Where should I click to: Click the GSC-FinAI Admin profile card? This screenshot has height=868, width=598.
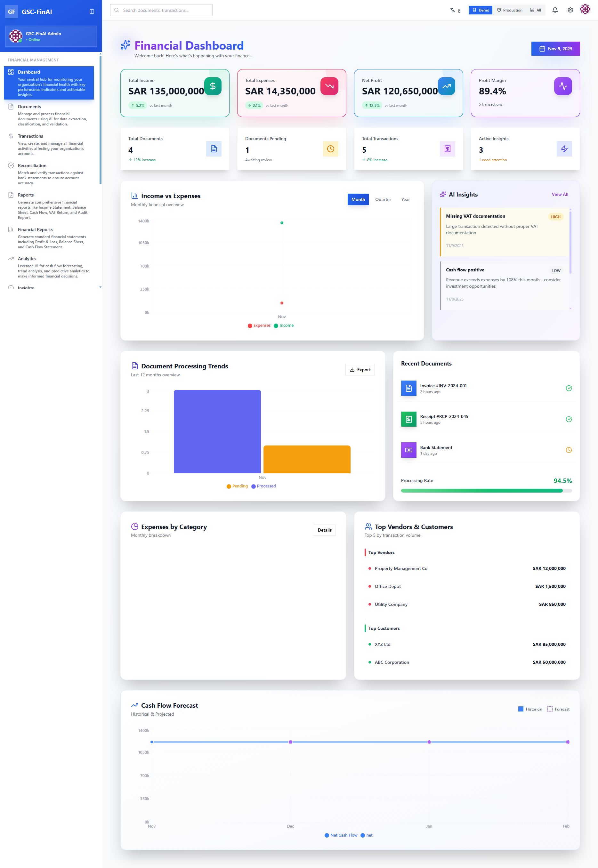coord(51,36)
